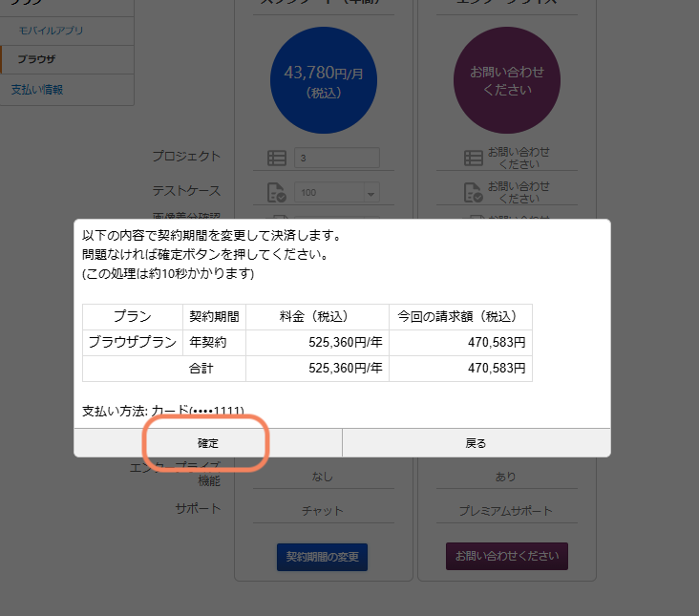Click the お問い合わせください purple button
699x616 pixels.
507,556
